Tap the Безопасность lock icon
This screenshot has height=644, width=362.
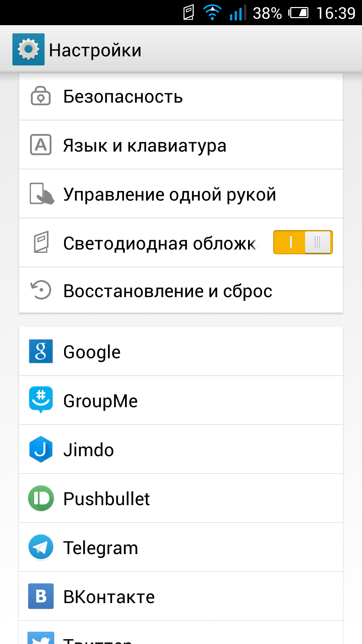(41, 96)
